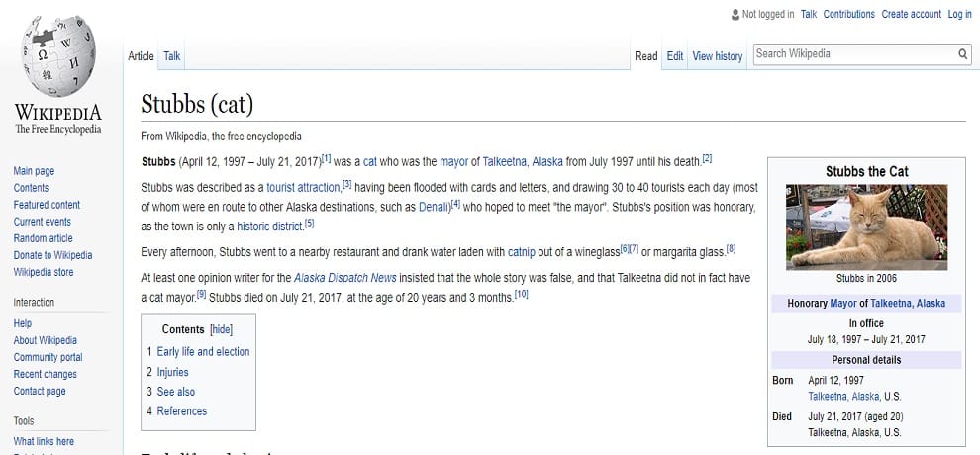The image size is (980, 455).
Task: Hide the Contents box via hide toggle
Action: tap(222, 329)
